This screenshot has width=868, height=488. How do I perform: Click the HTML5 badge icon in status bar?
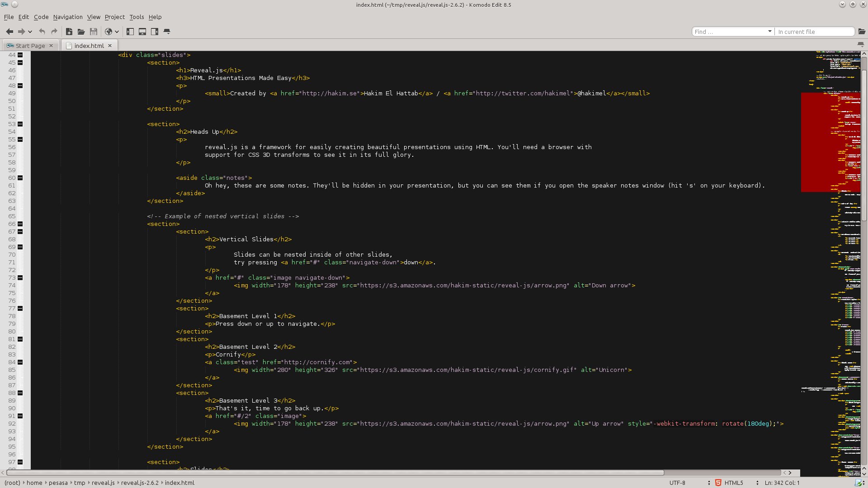pyautogui.click(x=718, y=483)
